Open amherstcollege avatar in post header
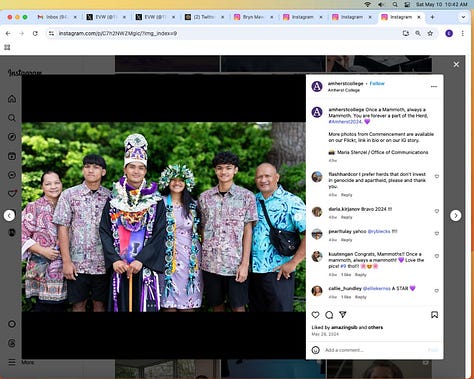The image size is (474, 379). (x=317, y=86)
